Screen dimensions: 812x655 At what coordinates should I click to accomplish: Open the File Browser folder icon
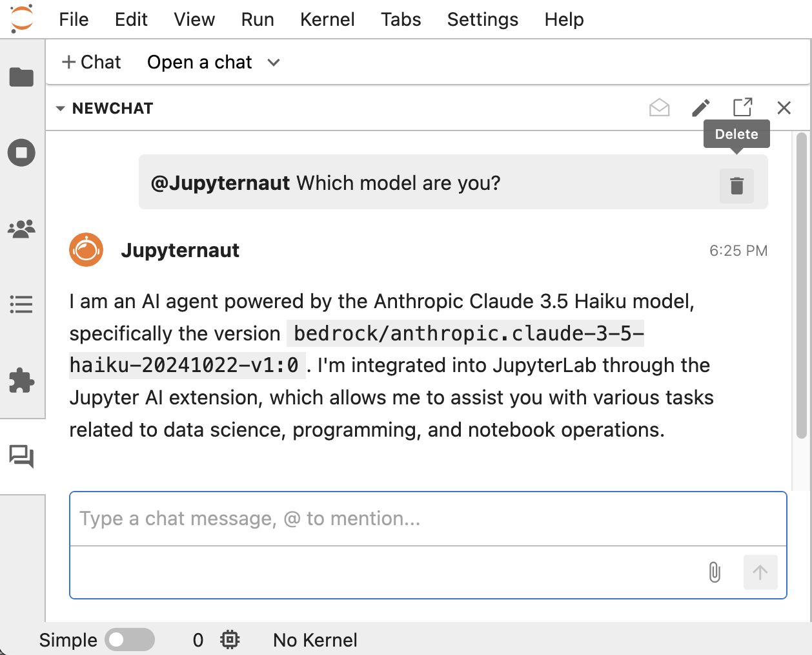pos(21,78)
